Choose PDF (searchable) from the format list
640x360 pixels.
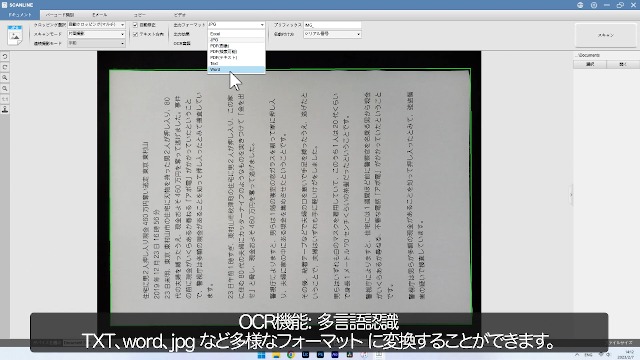tap(236, 52)
